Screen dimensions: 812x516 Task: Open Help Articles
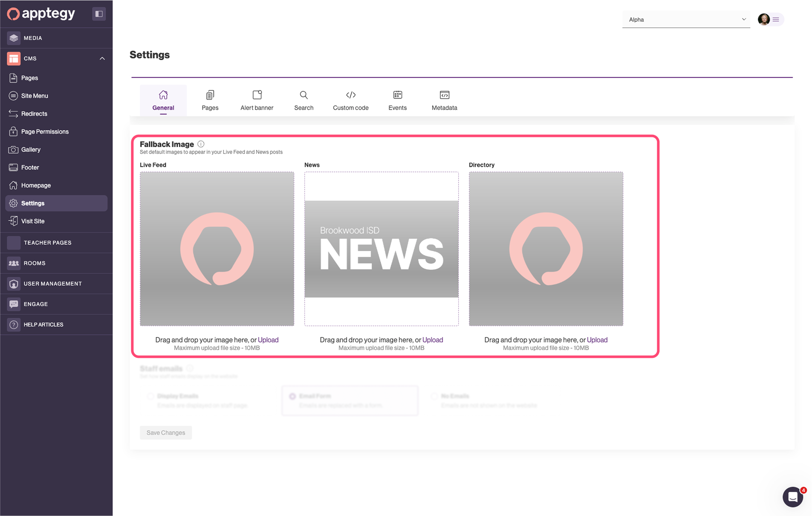56,325
